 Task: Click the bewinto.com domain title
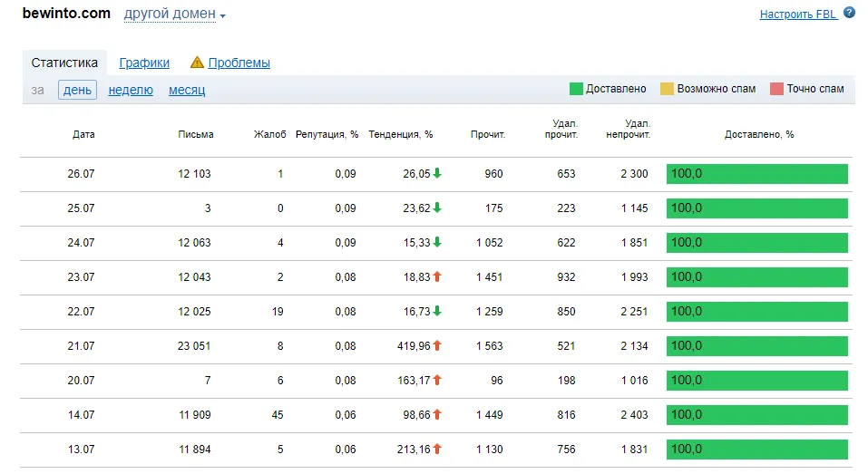pyautogui.click(x=66, y=14)
